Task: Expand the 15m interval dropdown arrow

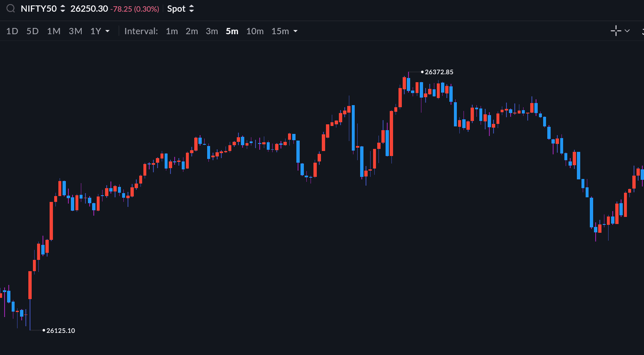Action: coord(296,31)
